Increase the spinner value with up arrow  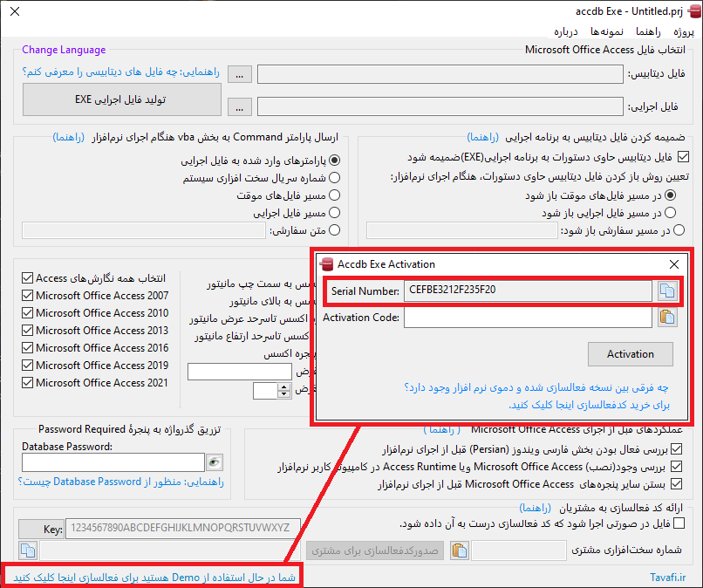(x=283, y=387)
